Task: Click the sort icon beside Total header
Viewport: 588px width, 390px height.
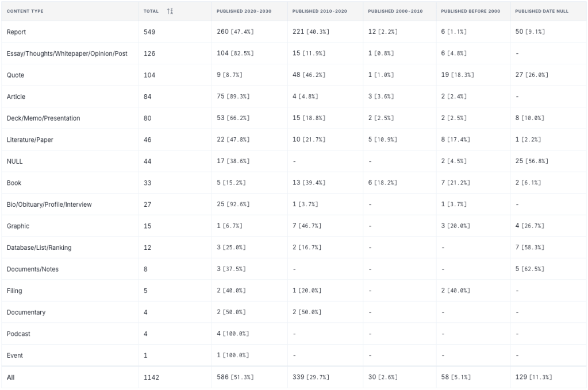Action: click(170, 11)
